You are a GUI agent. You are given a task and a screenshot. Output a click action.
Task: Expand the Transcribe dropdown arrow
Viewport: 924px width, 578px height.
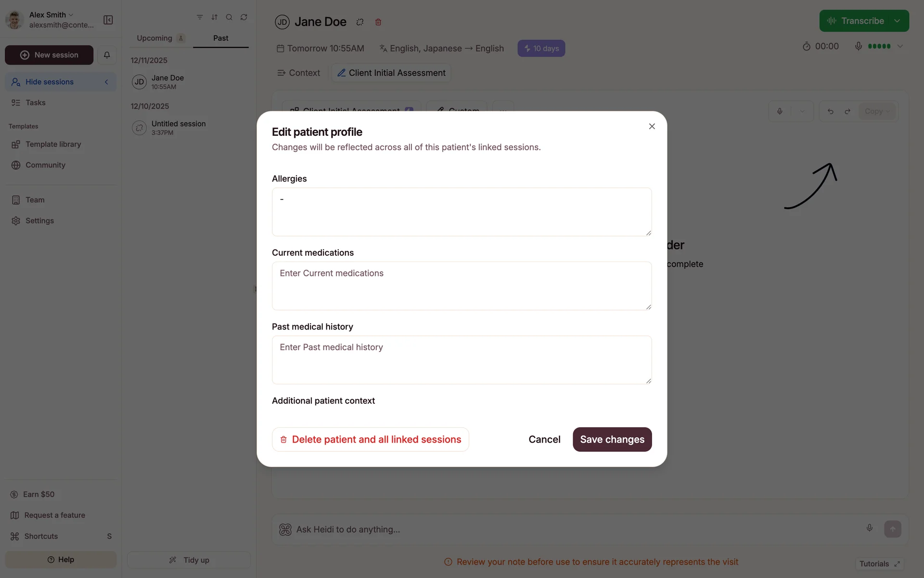[897, 21]
